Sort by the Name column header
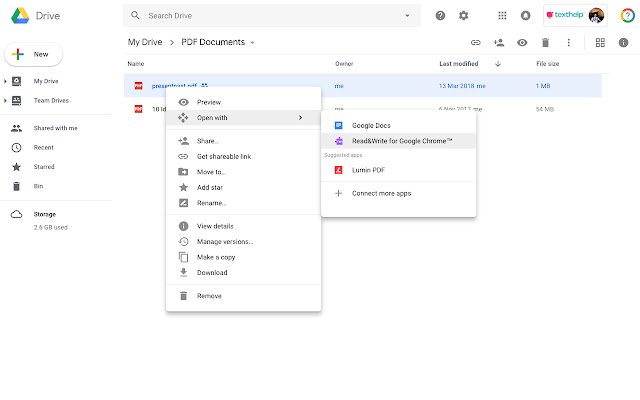Image resolution: width=640 pixels, height=400 pixels. (136, 64)
